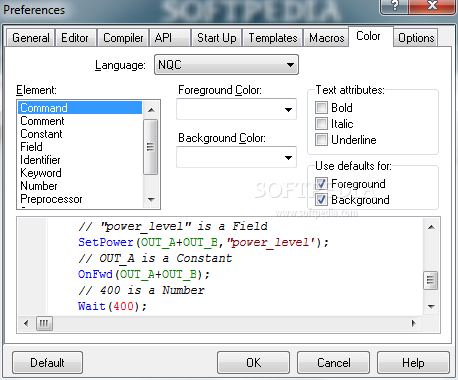The image size is (458, 380).
Task: Select Field in the Element list
Action: 80,147
